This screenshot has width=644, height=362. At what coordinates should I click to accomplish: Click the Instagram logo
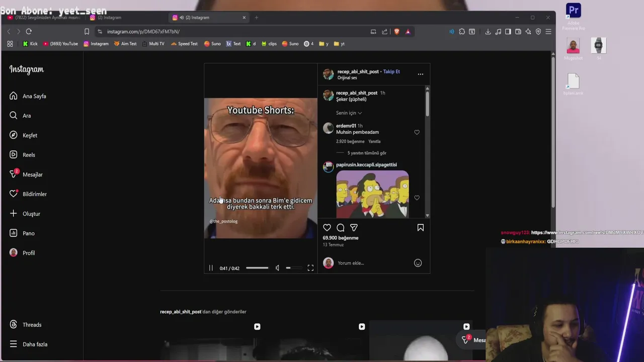coord(27,69)
